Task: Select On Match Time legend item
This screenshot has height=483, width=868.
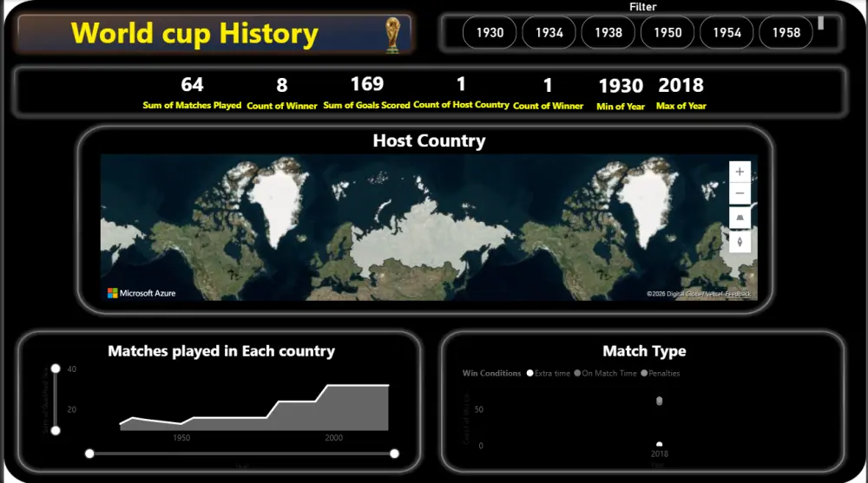Action: (605, 374)
